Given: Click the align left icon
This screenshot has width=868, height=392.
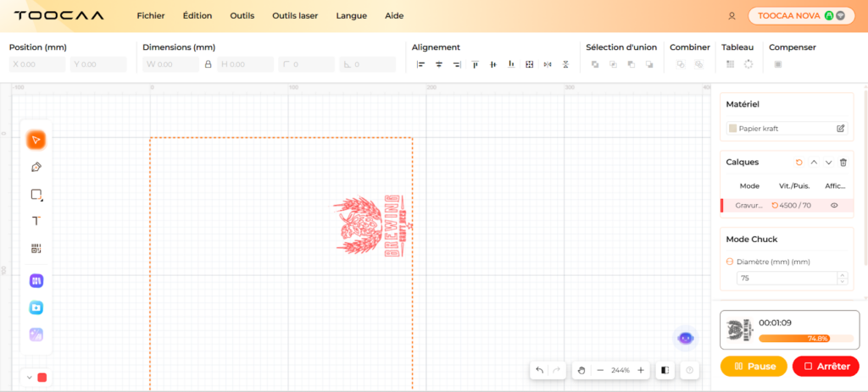Looking at the screenshot, I should (420, 64).
